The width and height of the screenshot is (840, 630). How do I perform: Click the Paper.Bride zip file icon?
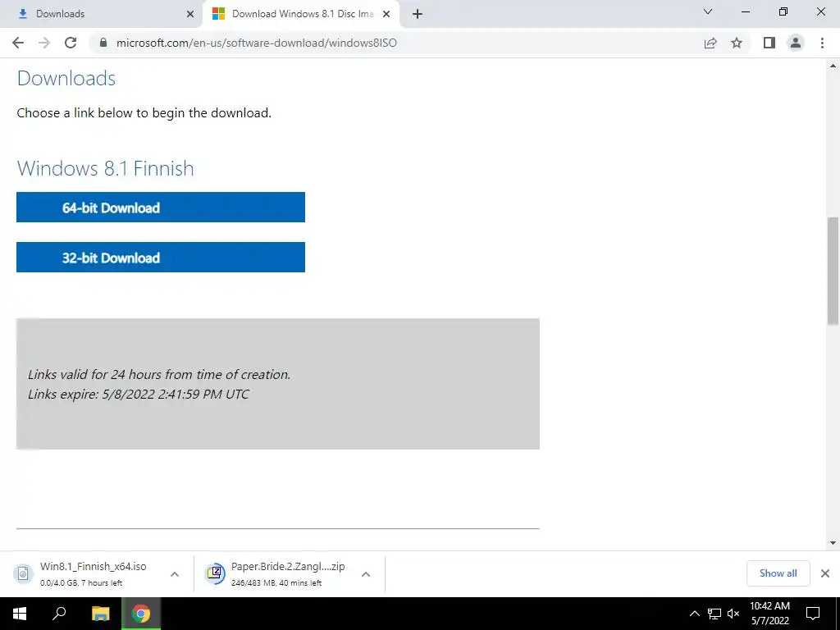tap(215, 573)
